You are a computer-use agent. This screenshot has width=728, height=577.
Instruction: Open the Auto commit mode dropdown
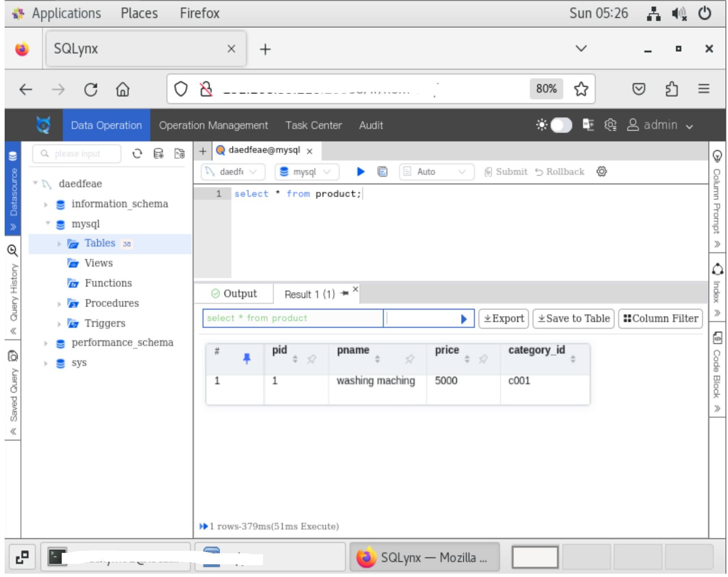point(436,172)
